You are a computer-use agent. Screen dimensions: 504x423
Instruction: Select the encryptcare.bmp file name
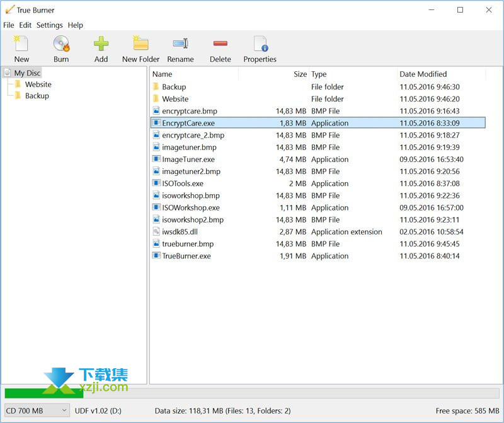click(190, 111)
